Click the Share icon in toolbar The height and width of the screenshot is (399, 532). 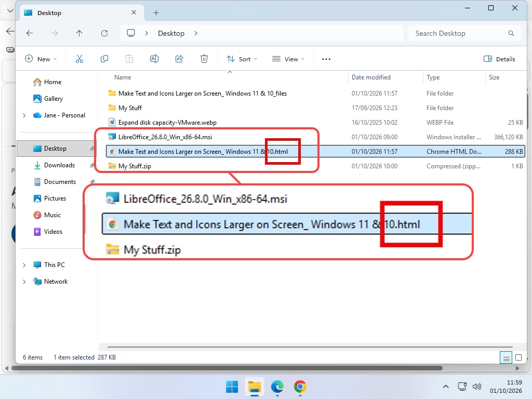179,59
